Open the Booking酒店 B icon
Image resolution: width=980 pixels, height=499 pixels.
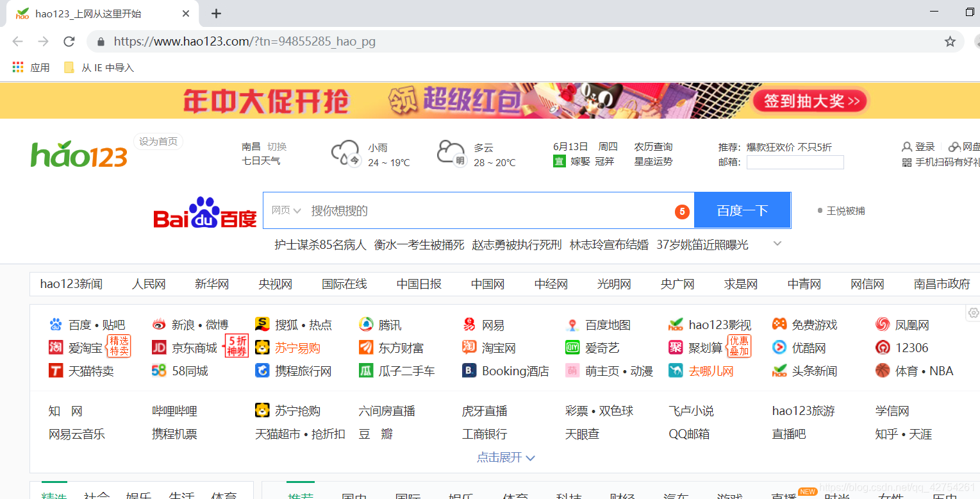[469, 371]
